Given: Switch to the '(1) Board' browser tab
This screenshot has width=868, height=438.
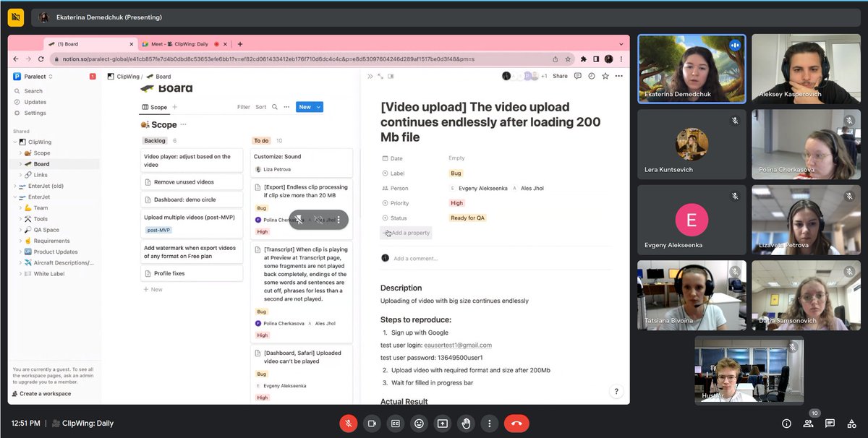Looking at the screenshot, I should pos(89,43).
